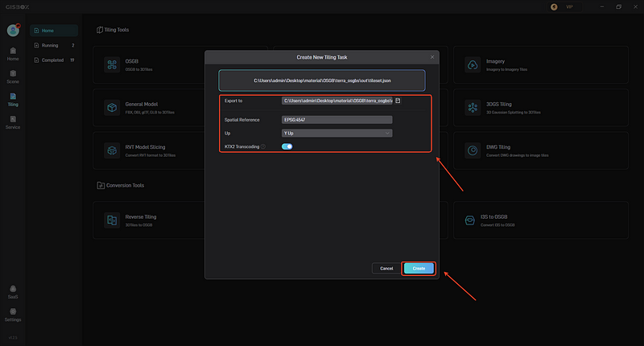644x346 pixels.
Task: Click the I3S to OSGB title text
Action: 493,216
